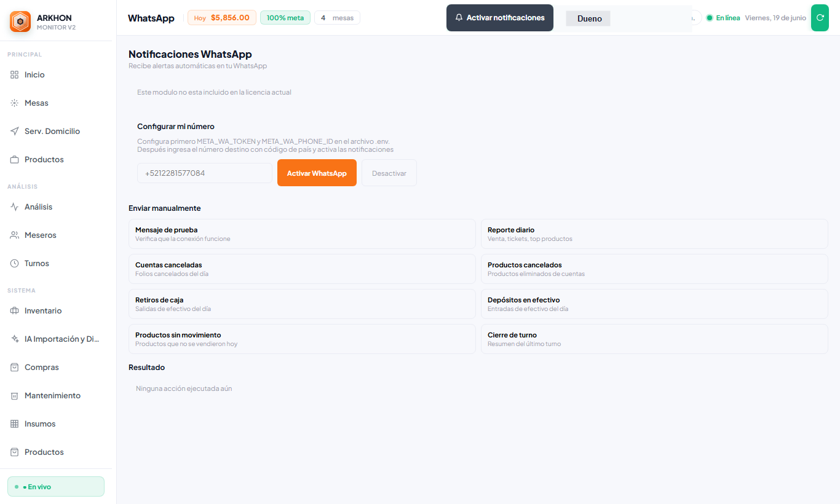Click the Resultado heading
The height and width of the screenshot is (504, 840).
146,367
